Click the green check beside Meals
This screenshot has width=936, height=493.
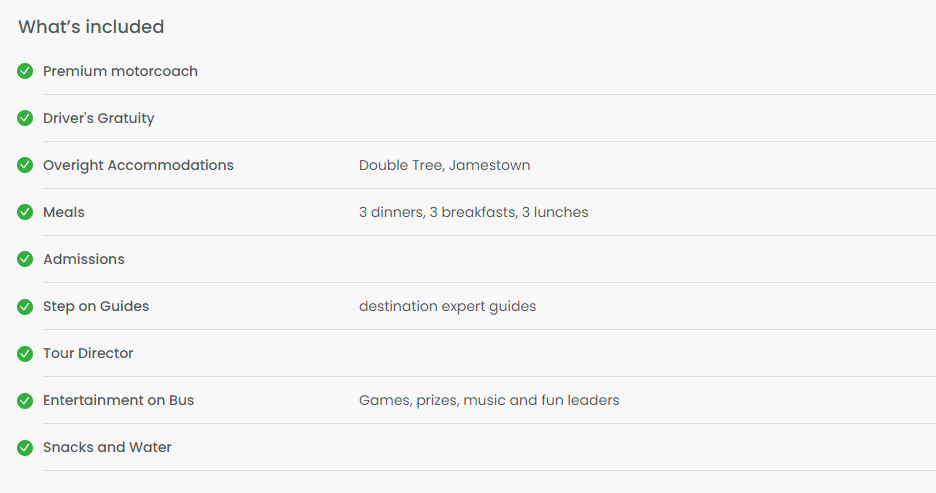(x=25, y=212)
